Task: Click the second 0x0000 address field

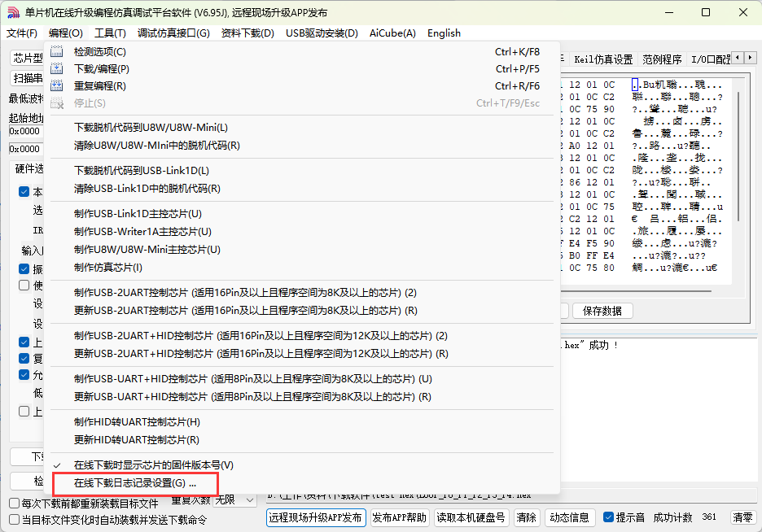Action: (26, 149)
